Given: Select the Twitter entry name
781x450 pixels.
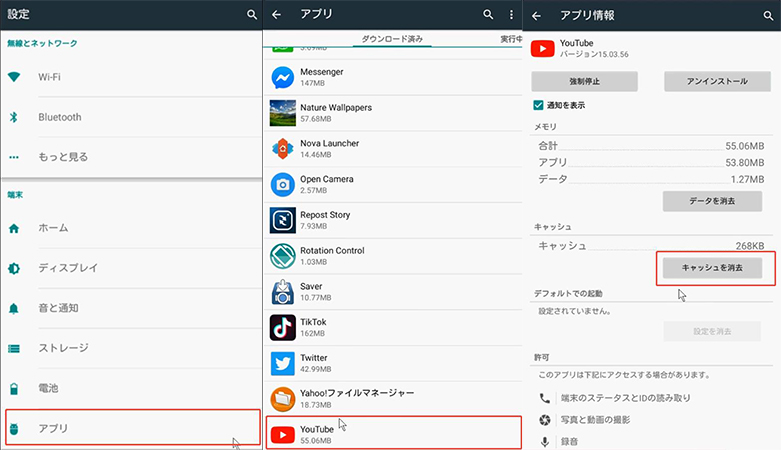Looking at the screenshot, I should (x=313, y=358).
